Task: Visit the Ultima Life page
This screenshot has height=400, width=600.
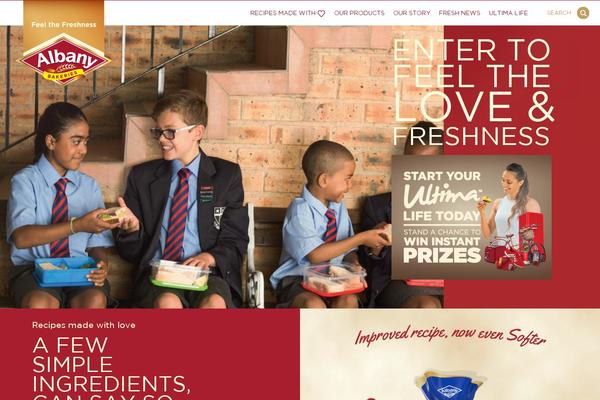Action: point(508,13)
